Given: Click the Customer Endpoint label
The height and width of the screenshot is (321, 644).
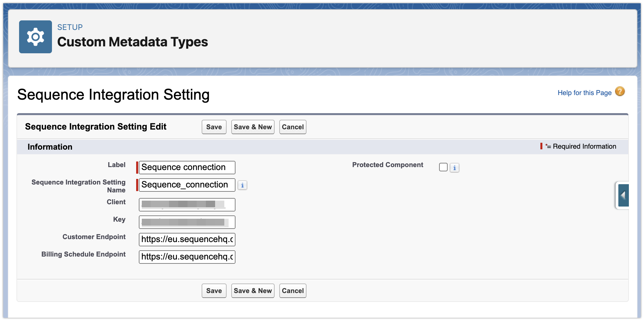Looking at the screenshot, I should [x=94, y=237].
